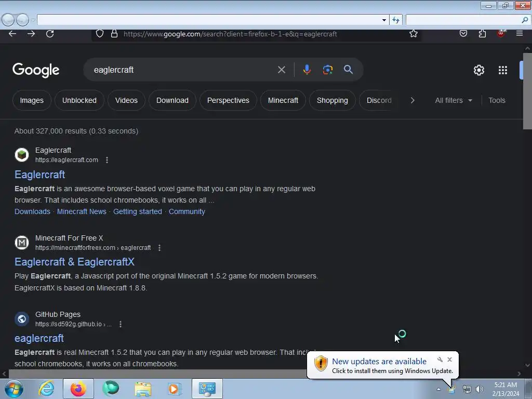Click the horizontal scrollbar thumb
This screenshot has height=399, width=532.
point(157,374)
